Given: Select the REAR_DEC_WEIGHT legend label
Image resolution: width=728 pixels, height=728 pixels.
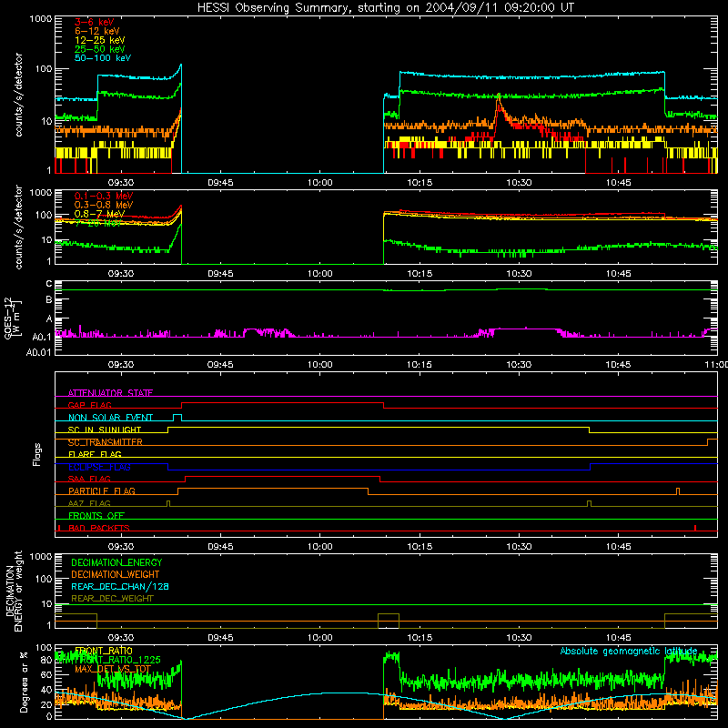Looking at the screenshot, I should (x=112, y=599).
